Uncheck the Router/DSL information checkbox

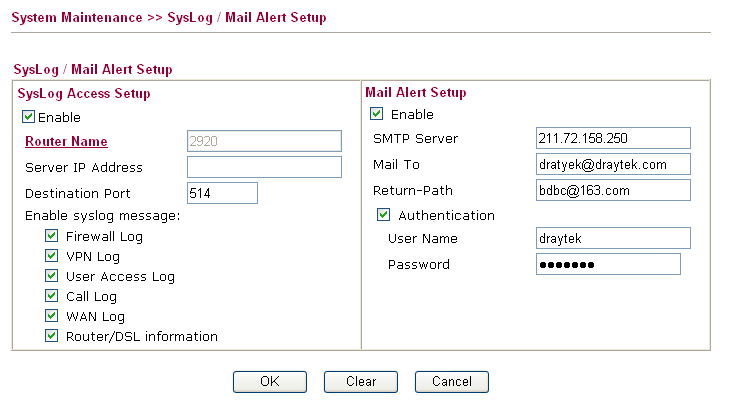(x=52, y=337)
